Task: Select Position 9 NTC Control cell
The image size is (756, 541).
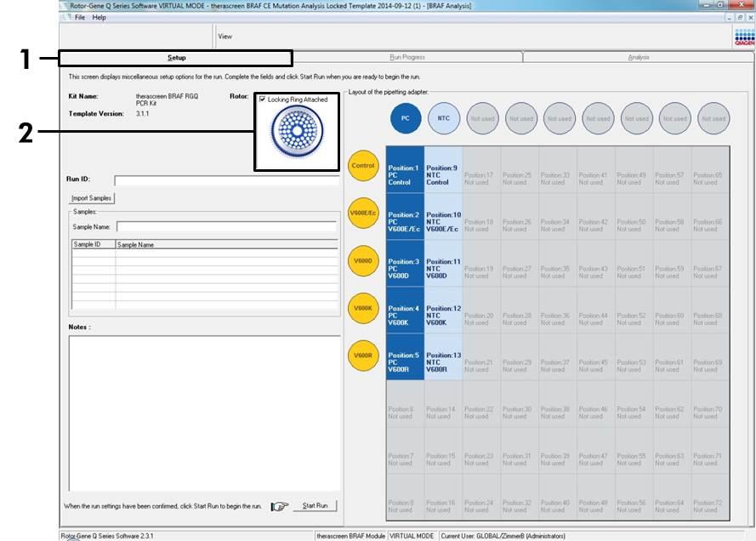Action: click(443, 170)
